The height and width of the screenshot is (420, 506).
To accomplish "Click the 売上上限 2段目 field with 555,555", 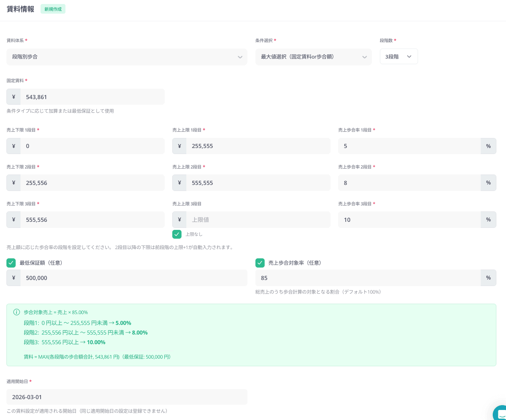I will (x=258, y=183).
